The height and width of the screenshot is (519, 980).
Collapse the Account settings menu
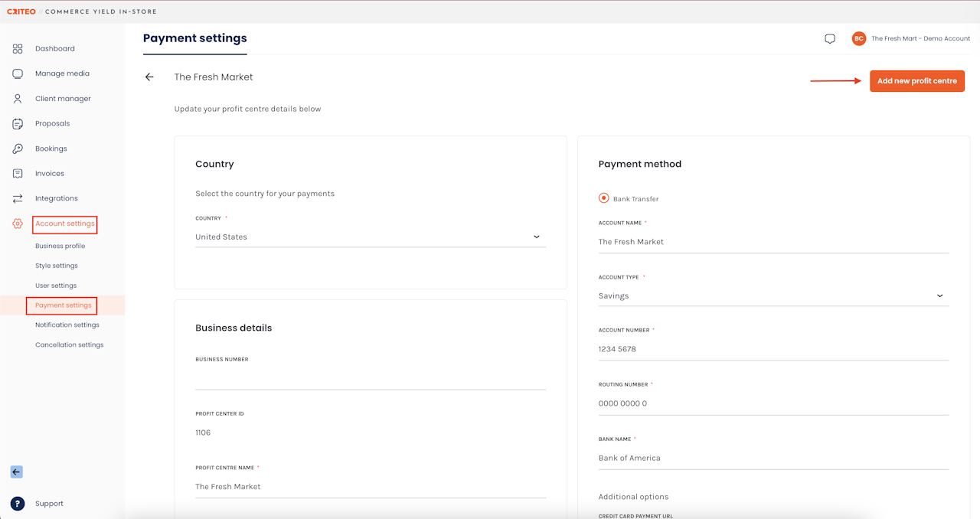[x=65, y=224]
